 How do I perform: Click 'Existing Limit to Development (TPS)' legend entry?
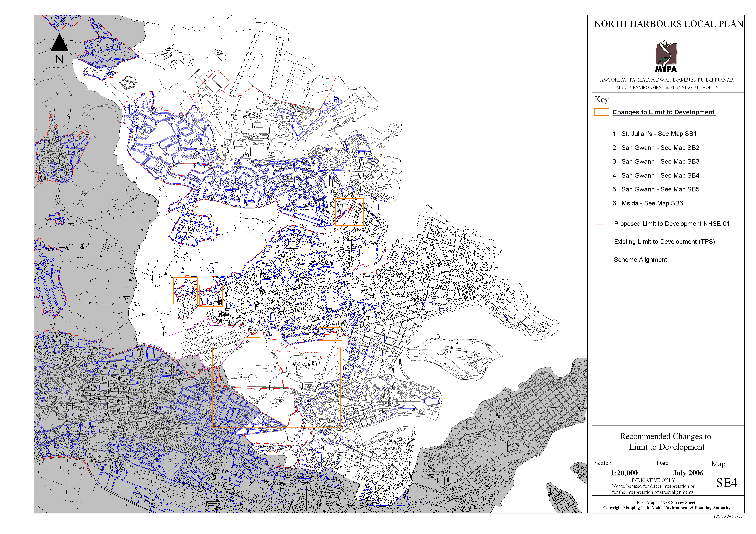664,242
